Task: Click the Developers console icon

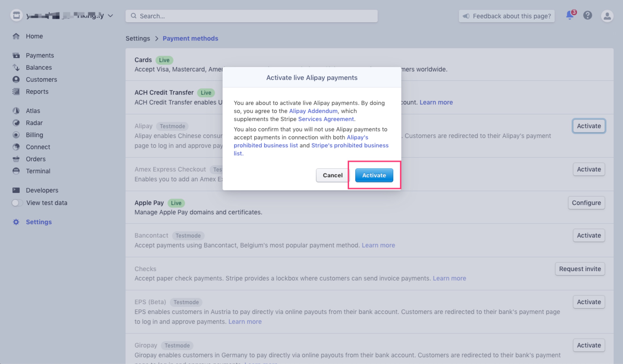Action: pos(16,190)
